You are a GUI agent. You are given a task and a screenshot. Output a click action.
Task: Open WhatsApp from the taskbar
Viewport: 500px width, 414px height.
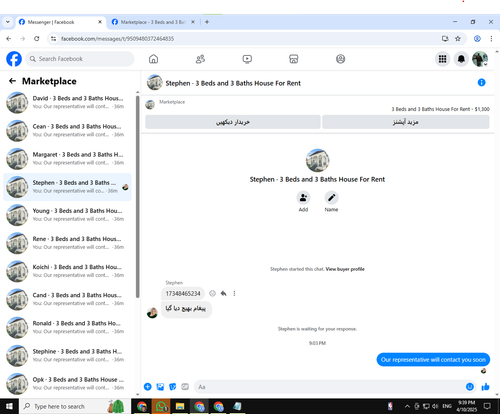click(161, 406)
